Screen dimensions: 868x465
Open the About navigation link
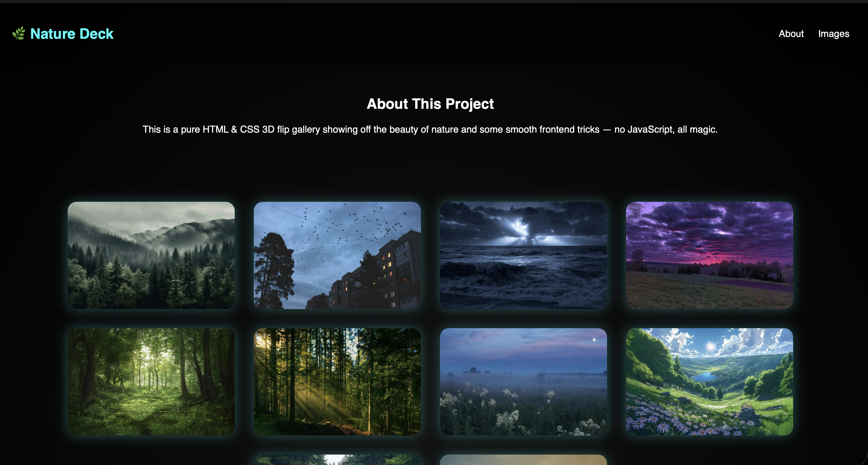click(x=791, y=34)
